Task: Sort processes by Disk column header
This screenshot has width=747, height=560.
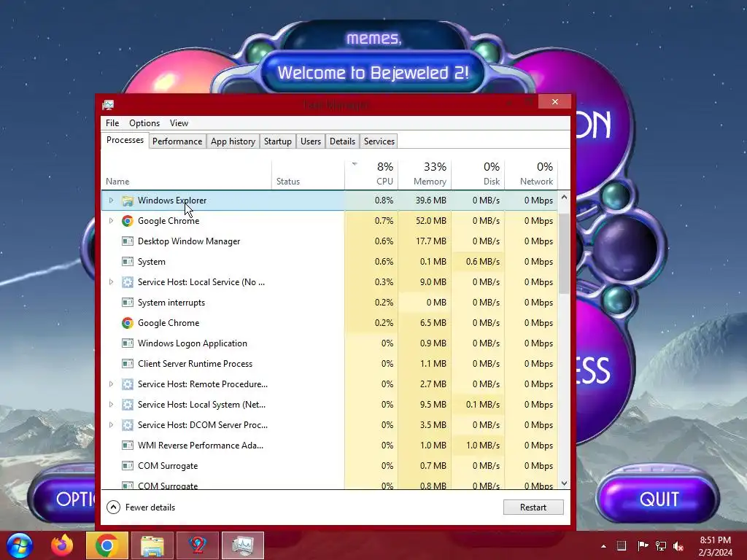Action: (479, 174)
